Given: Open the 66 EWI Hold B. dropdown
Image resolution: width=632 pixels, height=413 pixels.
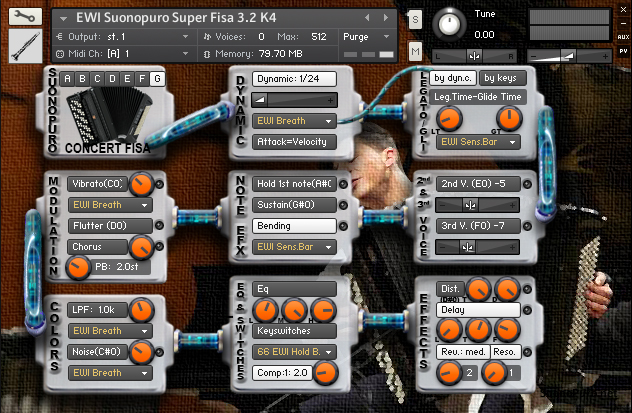Looking at the screenshot, I should [x=294, y=352].
